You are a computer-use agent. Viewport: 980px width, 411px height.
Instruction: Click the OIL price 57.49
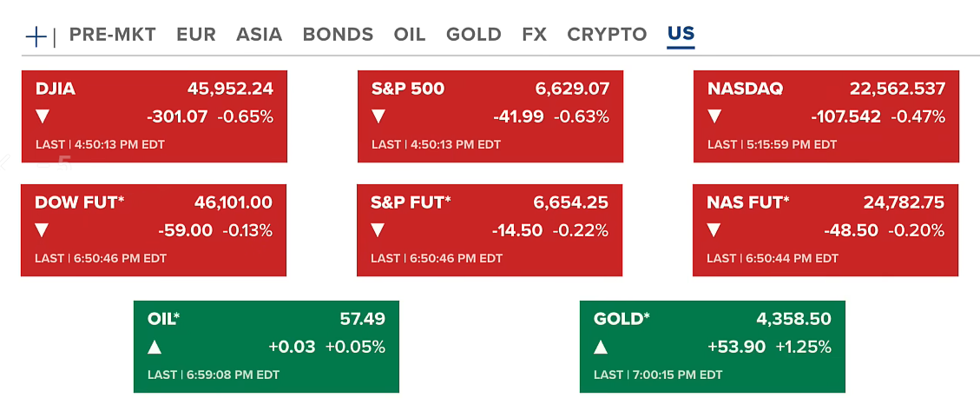[362, 319]
